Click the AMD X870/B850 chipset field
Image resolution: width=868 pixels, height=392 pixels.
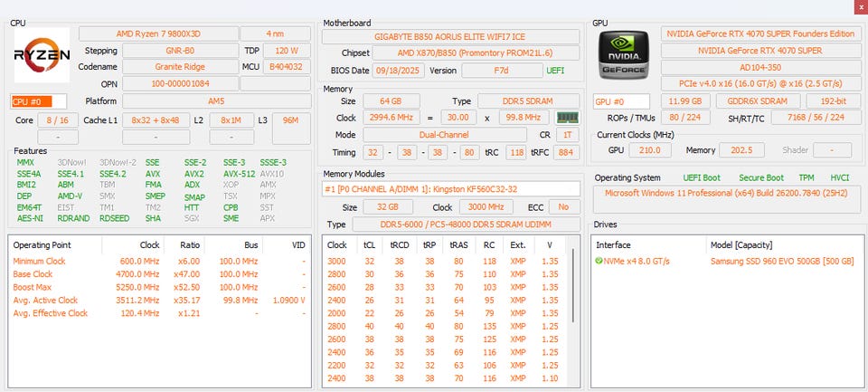pos(476,53)
